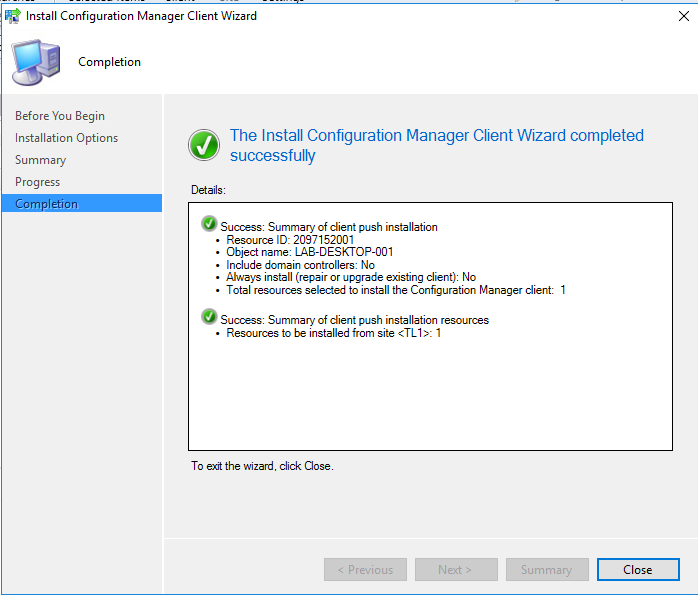Select the Progress step in sidebar
Viewport: 698px width, 596px height.
(37, 182)
